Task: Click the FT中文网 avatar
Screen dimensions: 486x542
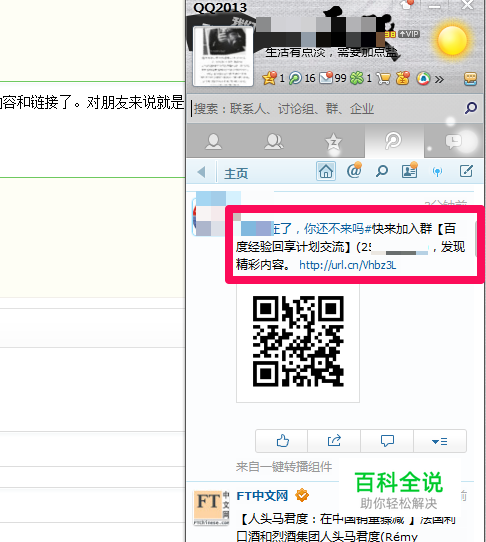Action: (211, 508)
